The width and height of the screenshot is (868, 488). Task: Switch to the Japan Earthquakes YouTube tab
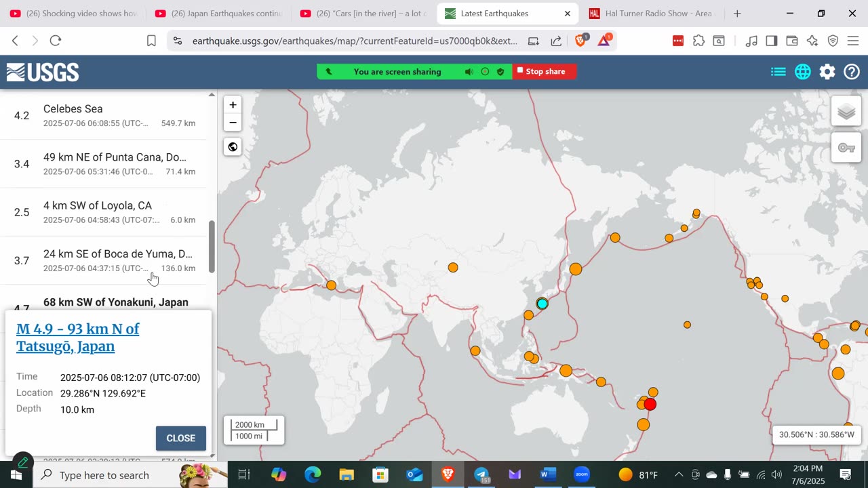(219, 14)
